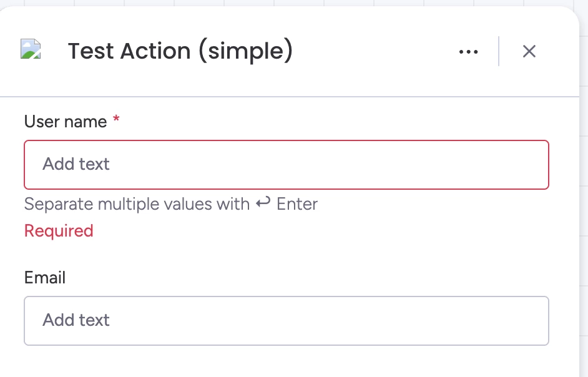588x377 pixels.
Task: Click the vertical divider beside the close button
Action: coord(499,51)
